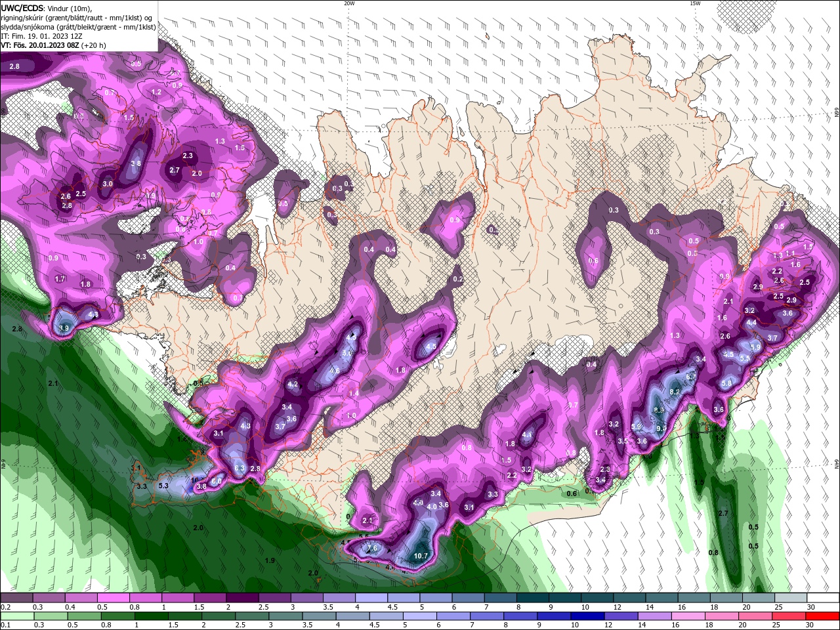Click the darkest purple snow swatch between 2 and 2.5
Screen dimensions: 840x630
(x=242, y=598)
